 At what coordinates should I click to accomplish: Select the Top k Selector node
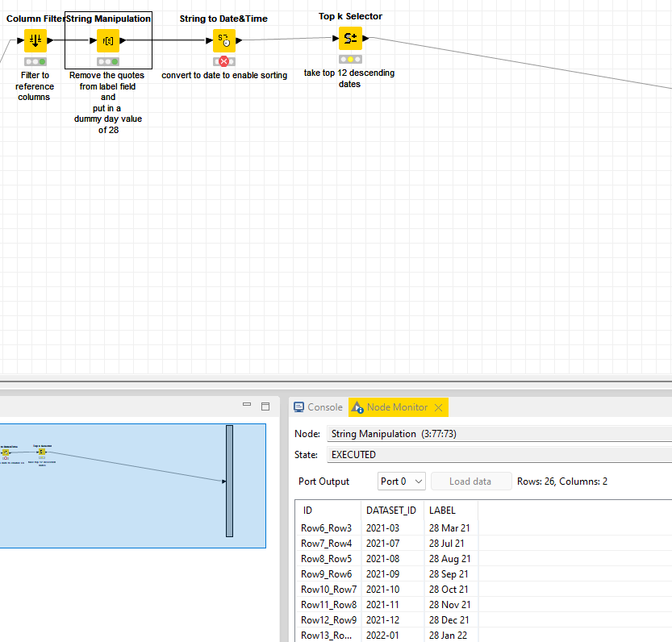pos(350,37)
